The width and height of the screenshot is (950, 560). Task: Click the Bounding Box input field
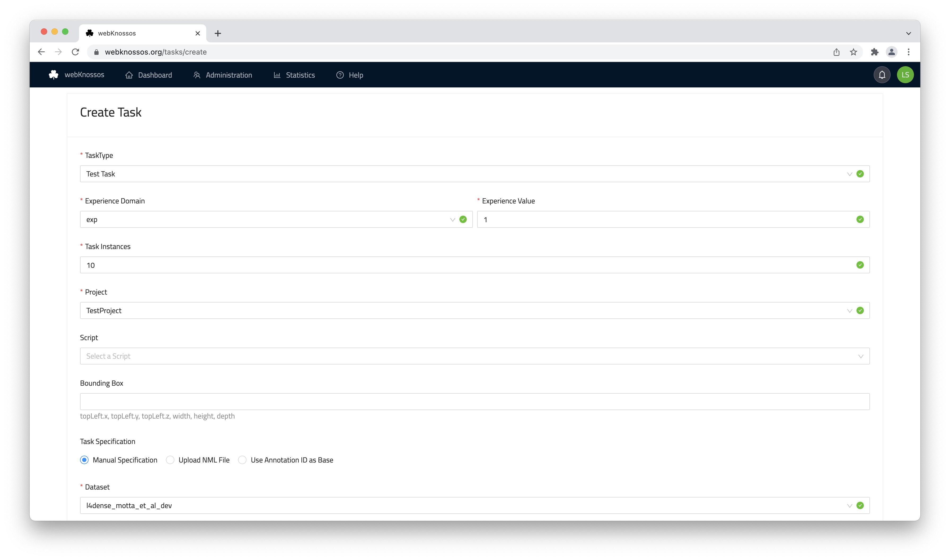475,402
